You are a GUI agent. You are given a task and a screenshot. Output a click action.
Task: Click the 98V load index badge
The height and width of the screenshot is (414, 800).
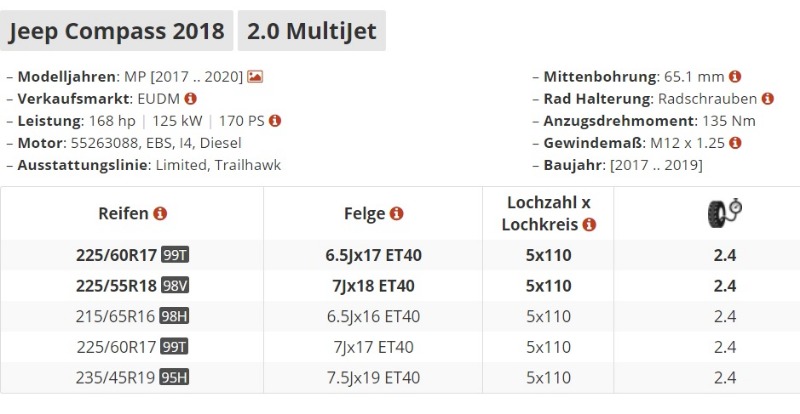(175, 286)
